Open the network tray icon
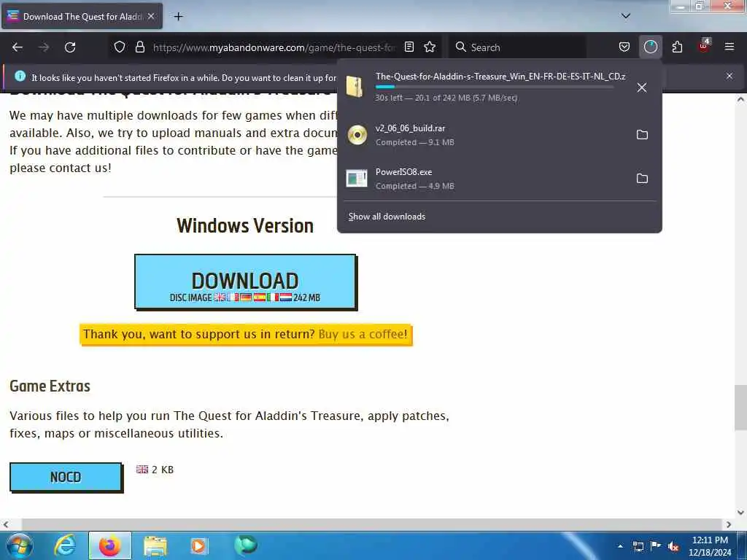 (638, 546)
